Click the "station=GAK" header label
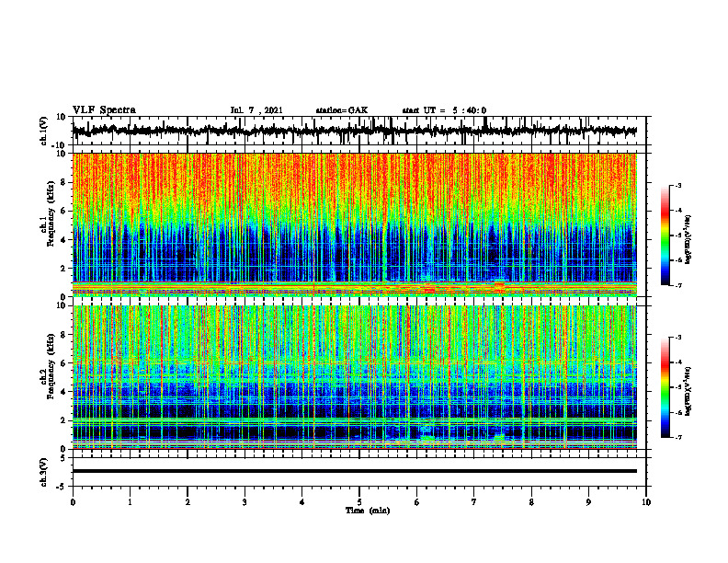 tap(342, 110)
